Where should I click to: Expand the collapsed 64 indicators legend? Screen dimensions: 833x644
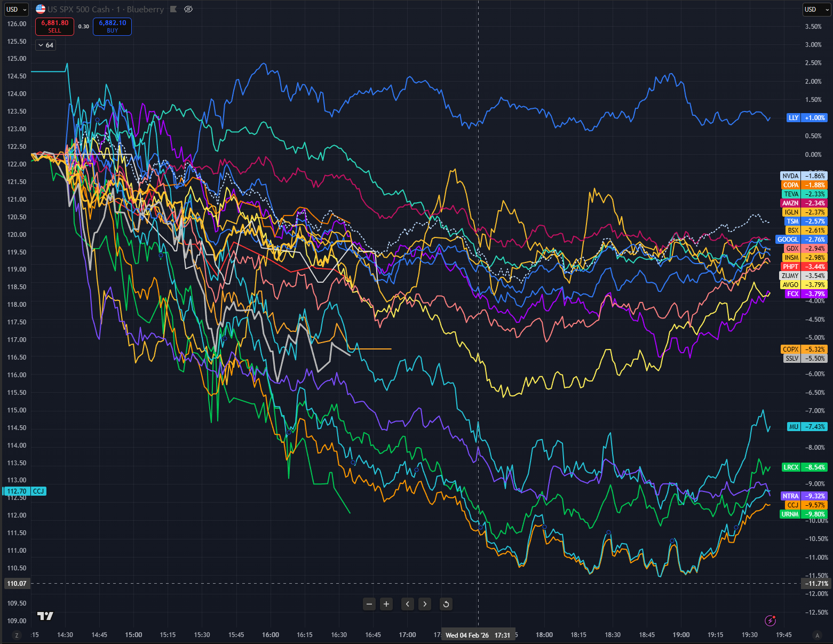point(46,45)
